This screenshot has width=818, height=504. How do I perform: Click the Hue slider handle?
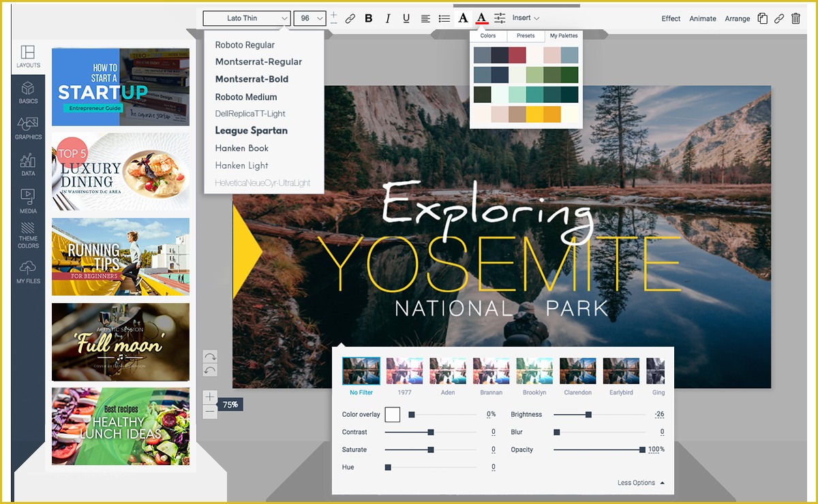point(388,467)
